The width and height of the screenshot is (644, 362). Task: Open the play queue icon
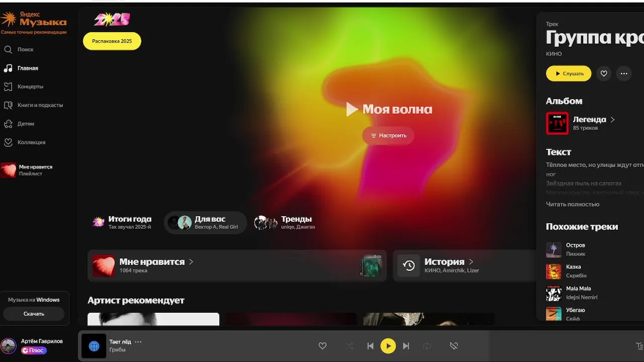click(639, 346)
